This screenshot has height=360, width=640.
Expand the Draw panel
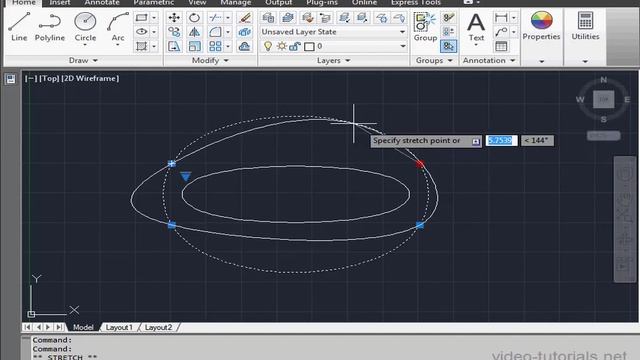tap(83, 60)
